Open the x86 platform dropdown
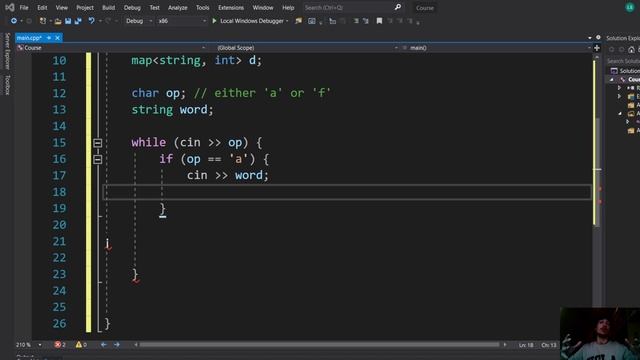This screenshot has height=360, width=640. (182, 21)
